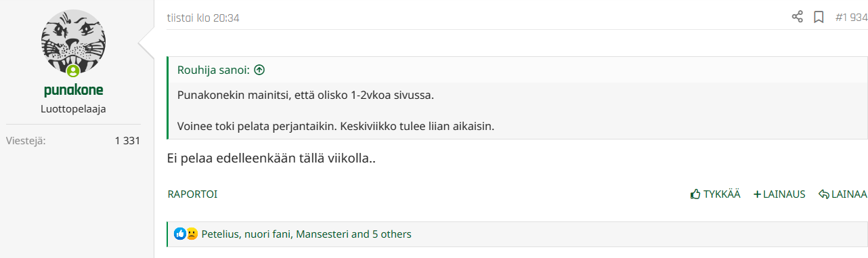Click the reply arrow icon beside LAINAA
Viewport: 868px width, 258px height.
click(x=824, y=194)
